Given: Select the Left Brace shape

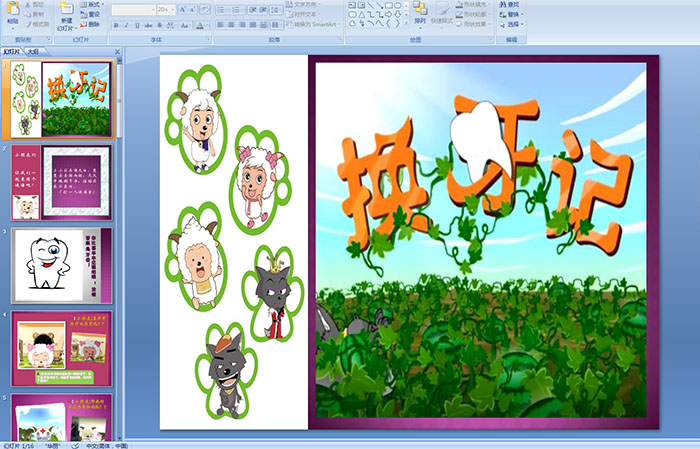Looking at the screenshot, I should coord(388,23).
